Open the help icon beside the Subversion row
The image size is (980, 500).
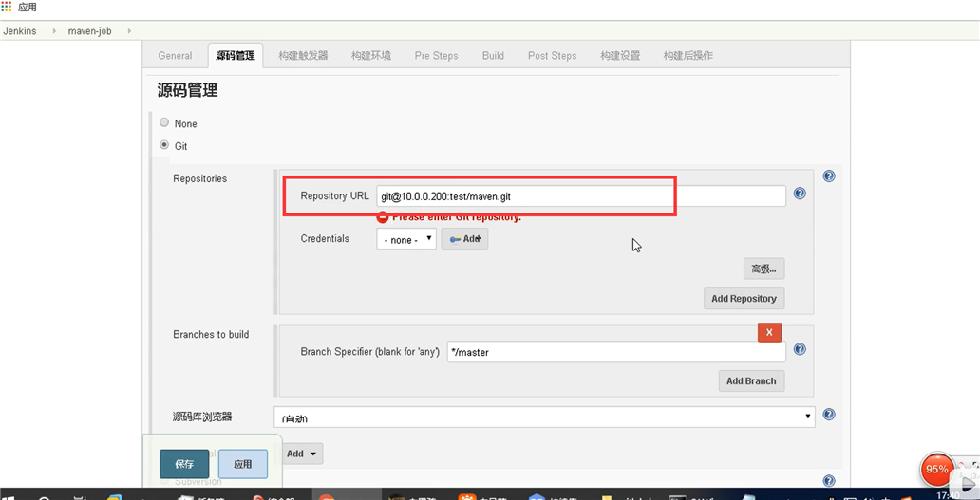tap(829, 481)
